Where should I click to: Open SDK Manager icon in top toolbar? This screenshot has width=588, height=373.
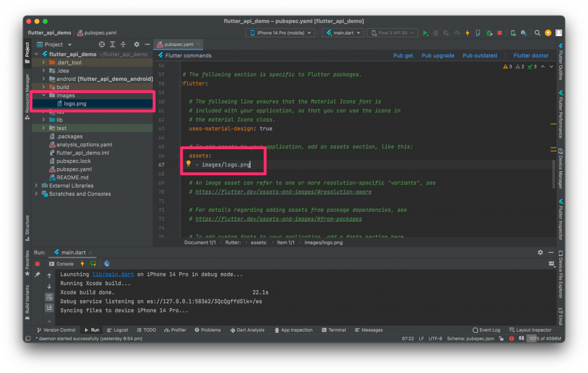524,33
